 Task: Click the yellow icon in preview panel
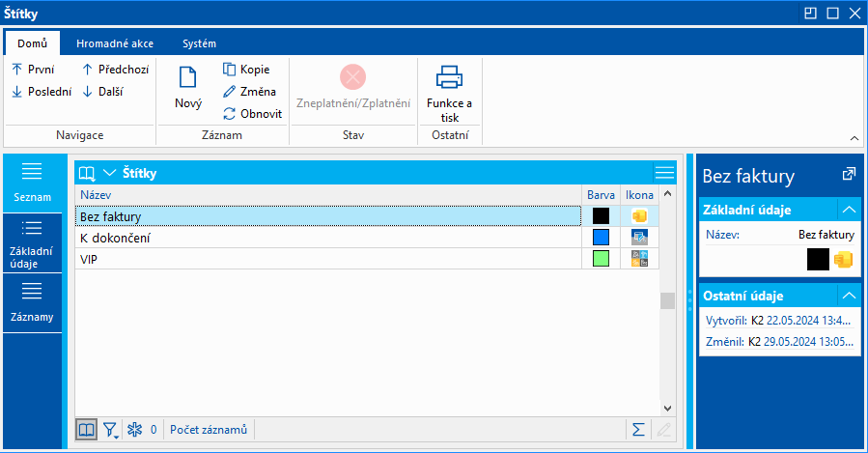[843, 259]
